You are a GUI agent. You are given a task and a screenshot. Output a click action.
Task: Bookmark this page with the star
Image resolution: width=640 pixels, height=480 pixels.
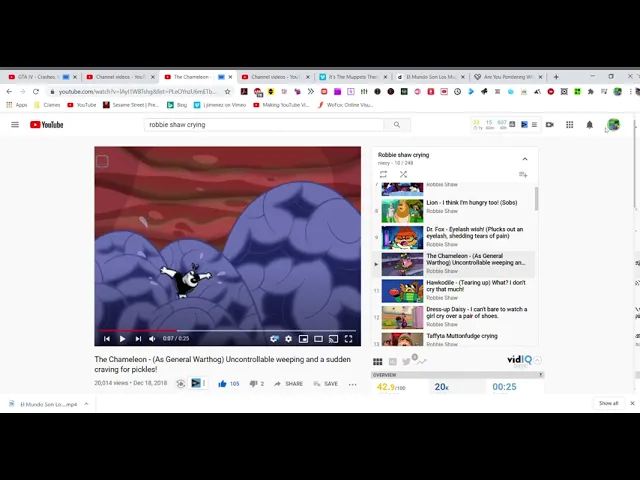(x=227, y=91)
